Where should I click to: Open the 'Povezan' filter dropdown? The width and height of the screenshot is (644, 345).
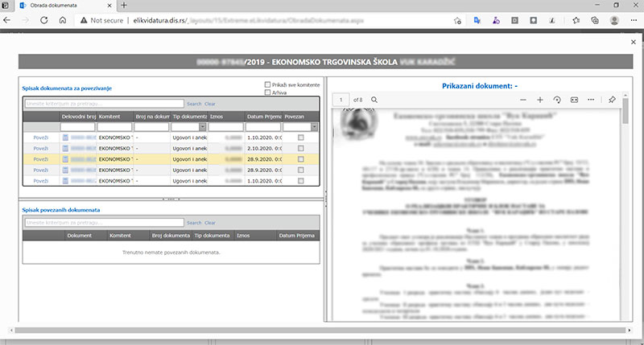[x=313, y=126]
